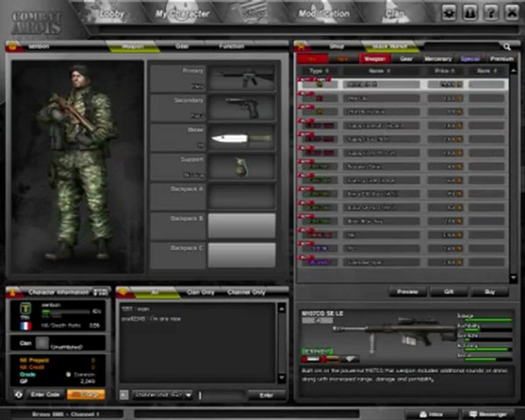525x420 pixels.
Task: Click the chat message input field
Action: pyautogui.click(x=221, y=395)
